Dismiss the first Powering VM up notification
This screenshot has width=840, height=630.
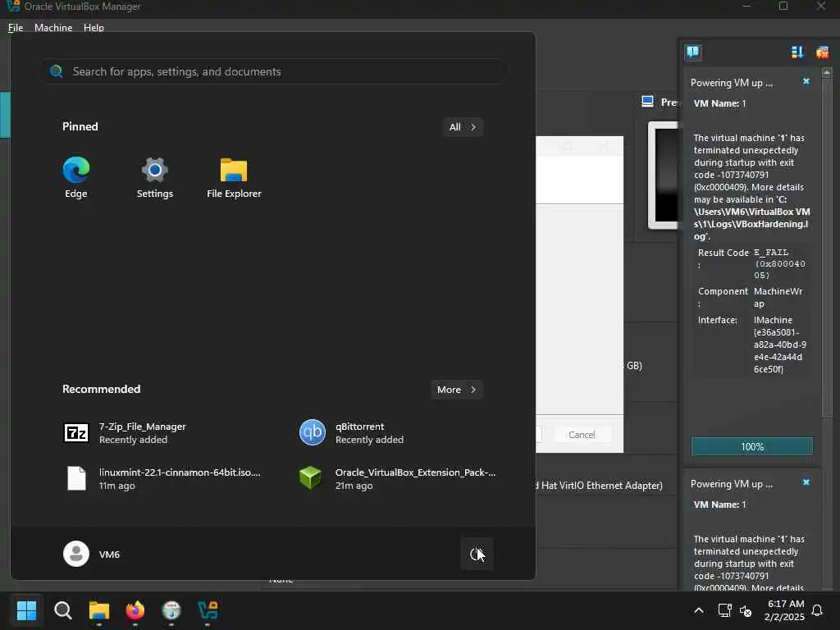(806, 81)
